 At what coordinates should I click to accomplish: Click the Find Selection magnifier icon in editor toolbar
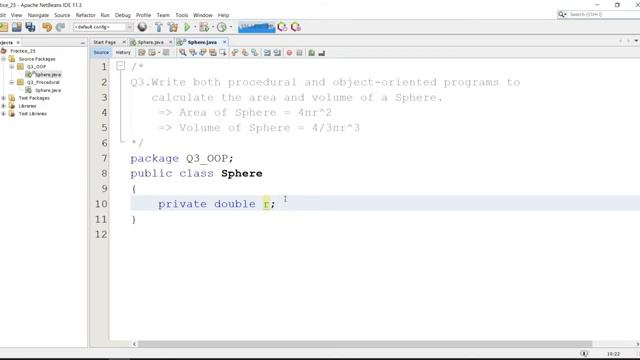183,53
